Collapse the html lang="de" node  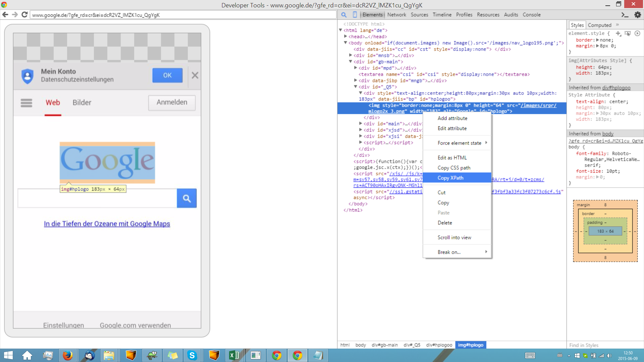[340, 30]
